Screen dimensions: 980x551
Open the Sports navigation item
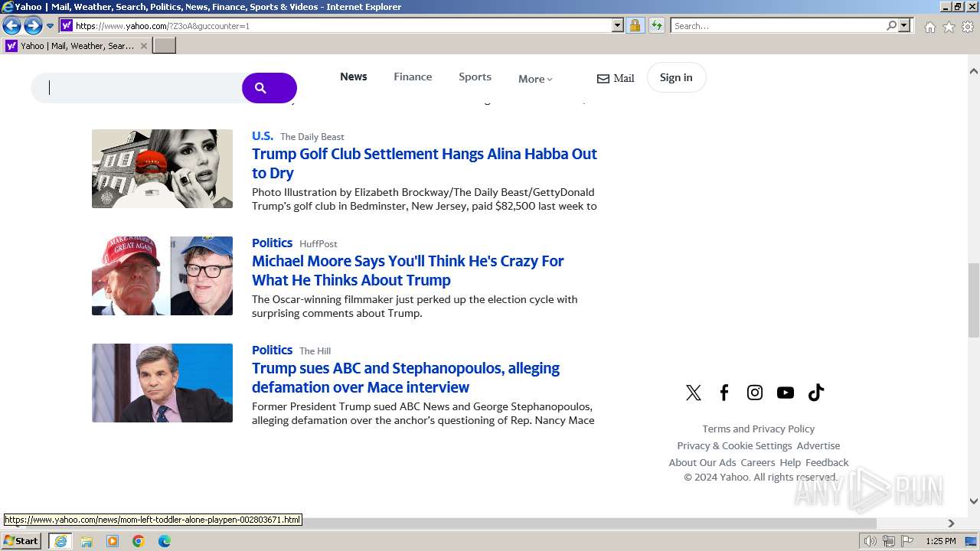tap(475, 77)
